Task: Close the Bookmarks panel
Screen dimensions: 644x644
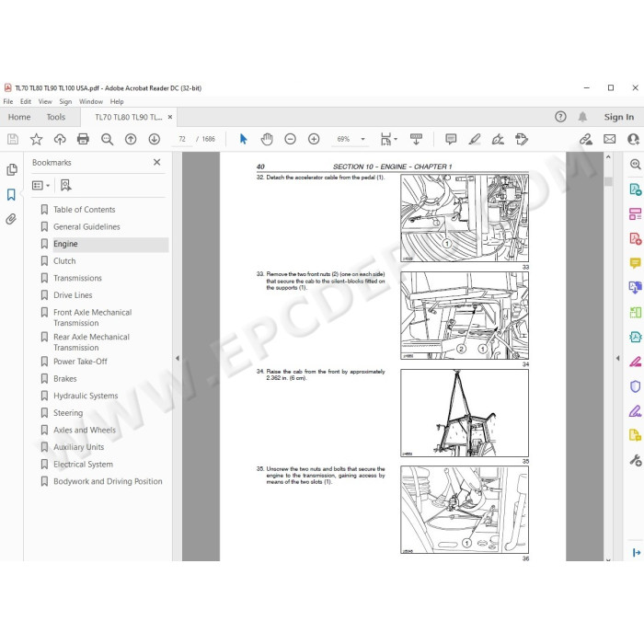Action: pos(157,162)
